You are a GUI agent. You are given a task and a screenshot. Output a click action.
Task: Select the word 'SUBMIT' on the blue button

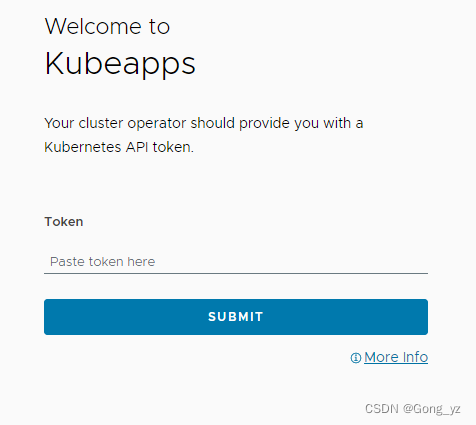point(236,317)
